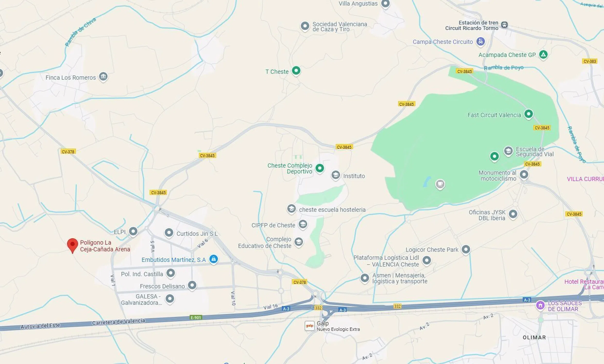Click the Sociedad Valenciana de Caza y Tiro marker

click(x=305, y=26)
